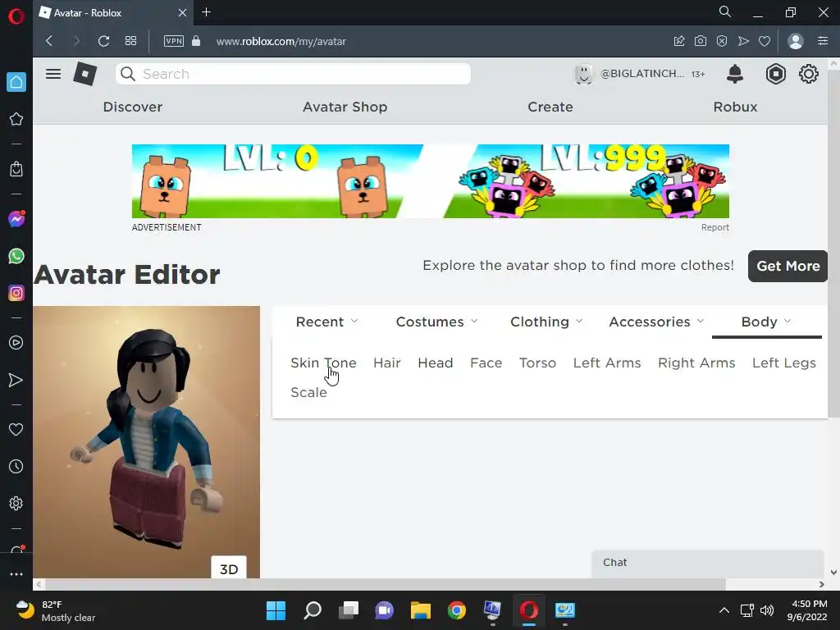Click the padlock site security icon

click(196, 41)
